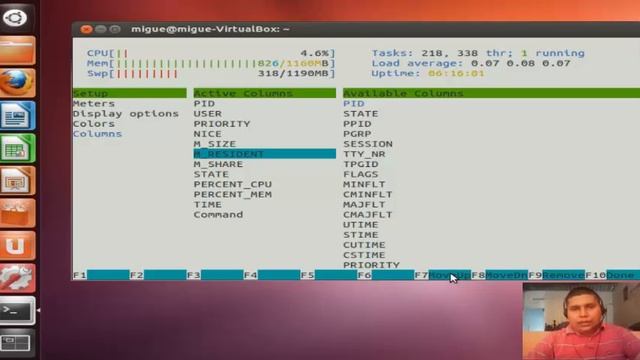
Task: Select highlighted M_RESIDENT active column
Action: point(264,154)
